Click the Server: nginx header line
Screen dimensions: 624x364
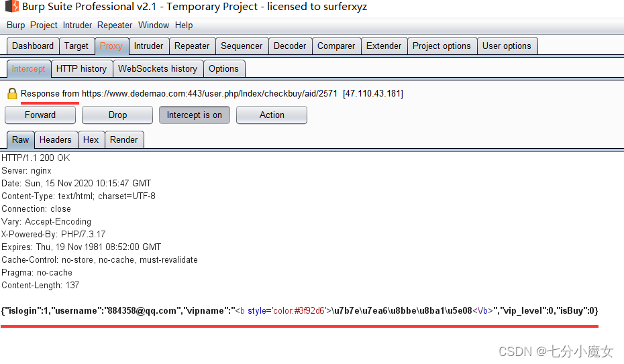(x=27, y=170)
